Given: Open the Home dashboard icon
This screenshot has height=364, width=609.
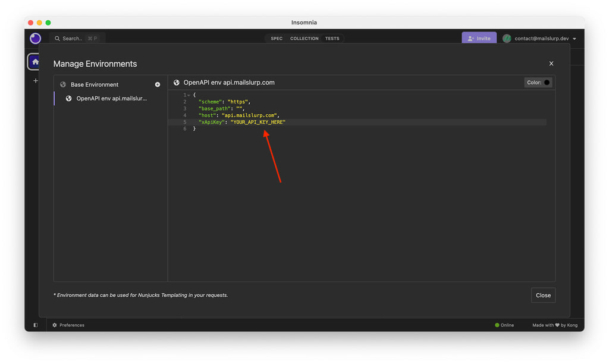Looking at the screenshot, I should 35,62.
